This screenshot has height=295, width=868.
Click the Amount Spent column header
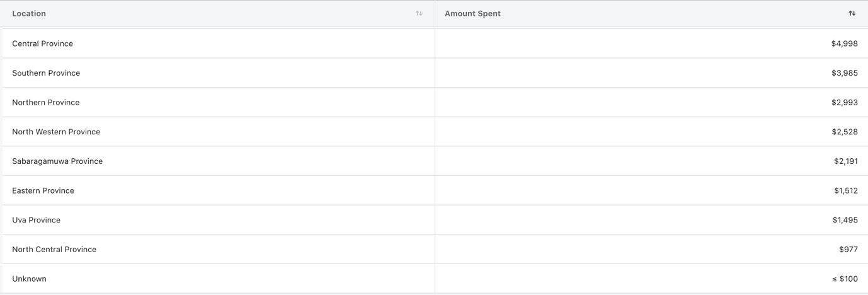coord(651,13)
